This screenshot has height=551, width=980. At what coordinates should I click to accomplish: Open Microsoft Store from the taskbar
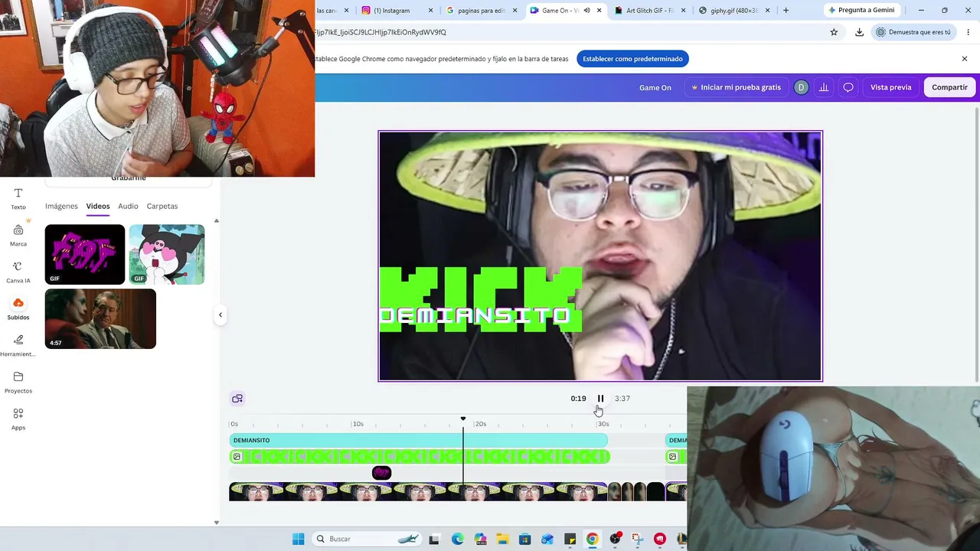coord(524,539)
